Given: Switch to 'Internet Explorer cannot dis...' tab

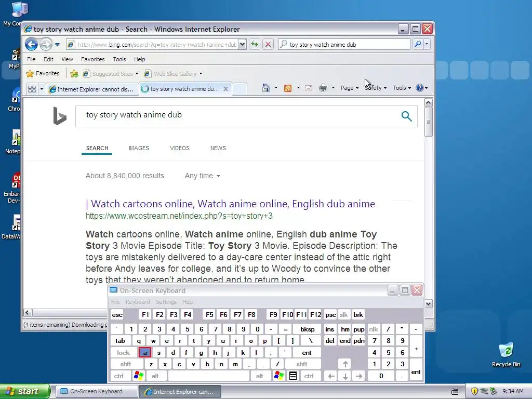Looking at the screenshot, I should 92,89.
